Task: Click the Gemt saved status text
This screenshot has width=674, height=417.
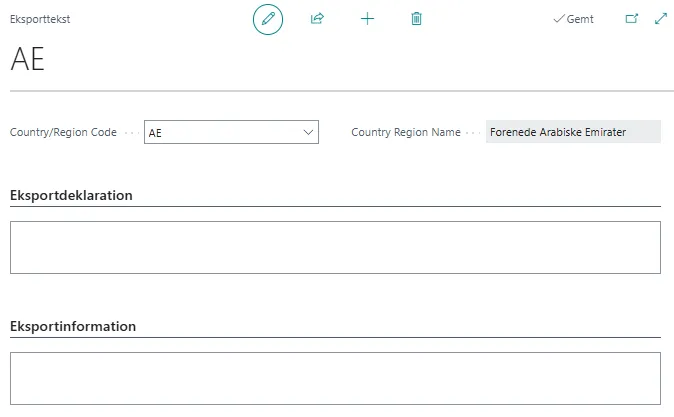Action: (580, 19)
